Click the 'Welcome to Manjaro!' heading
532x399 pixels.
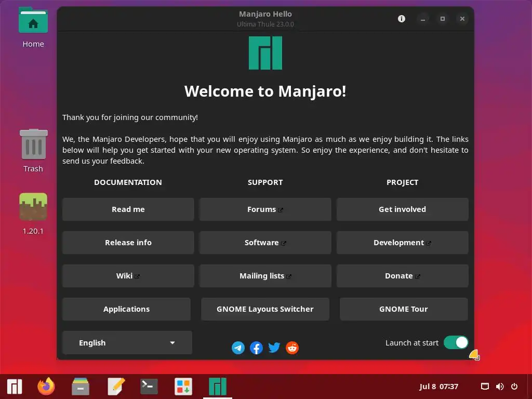tap(265, 91)
